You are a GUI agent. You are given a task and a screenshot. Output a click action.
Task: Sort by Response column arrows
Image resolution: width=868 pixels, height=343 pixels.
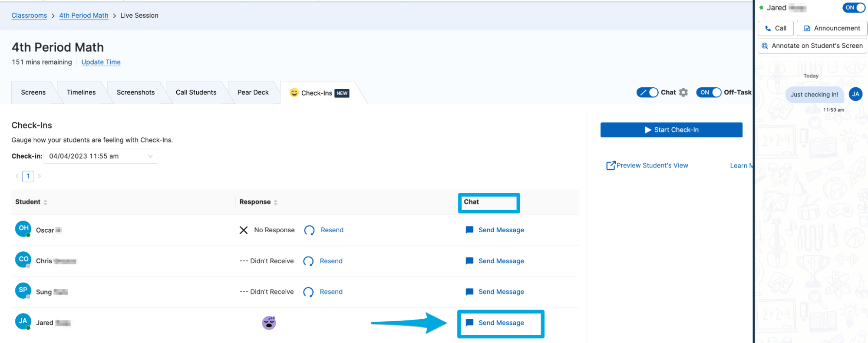click(275, 202)
